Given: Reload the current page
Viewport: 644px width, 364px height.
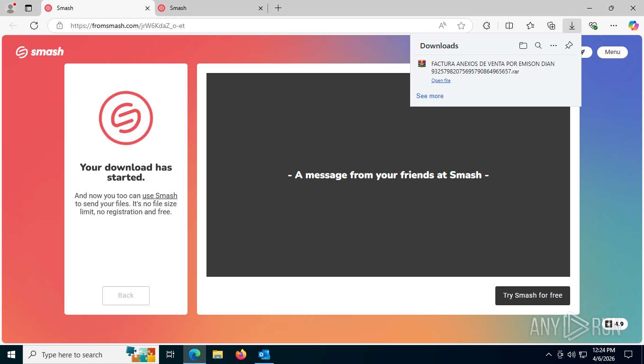Looking at the screenshot, I should (x=34, y=26).
